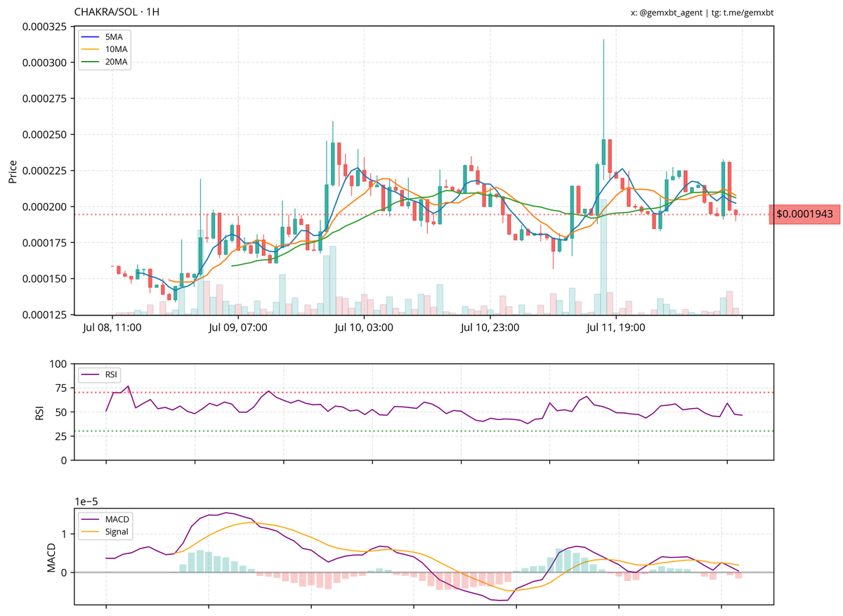The height and width of the screenshot is (616, 843).
Task: Click the Jul 10, 23:00 time label
Action: tap(490, 327)
